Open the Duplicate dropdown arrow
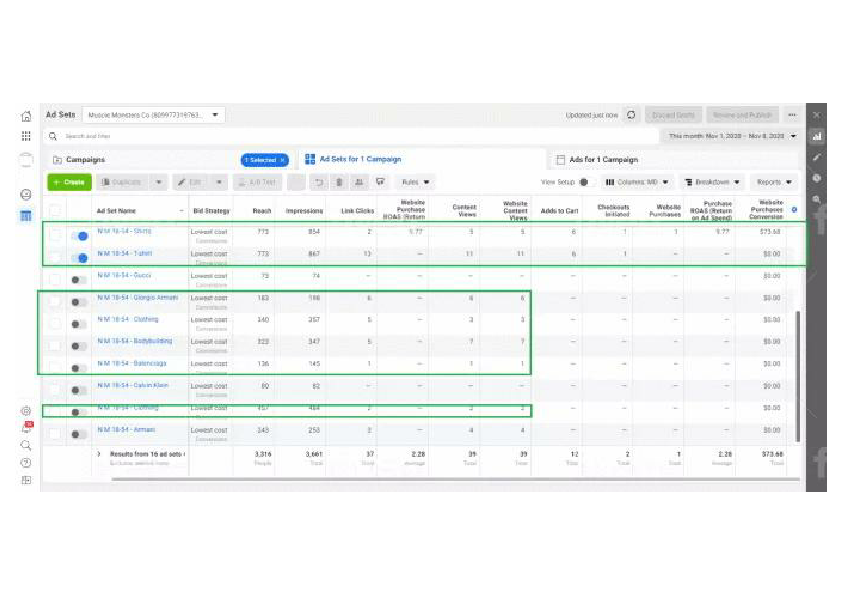 pyautogui.click(x=159, y=182)
